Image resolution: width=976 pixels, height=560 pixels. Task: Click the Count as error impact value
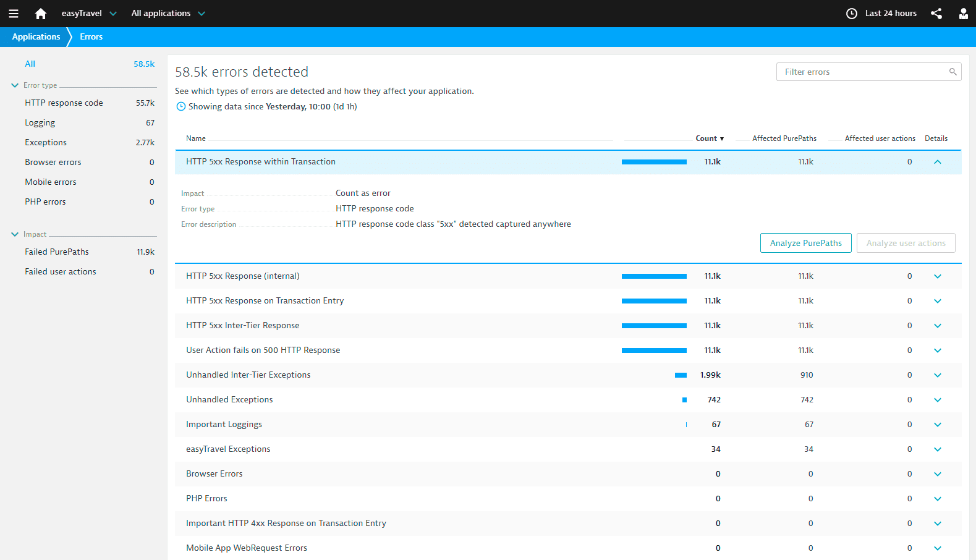click(x=363, y=193)
